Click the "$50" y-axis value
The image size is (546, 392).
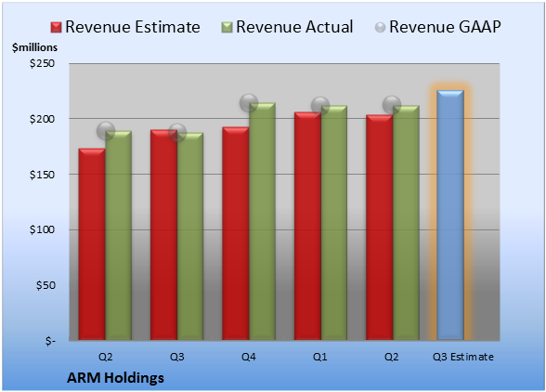click(45, 285)
